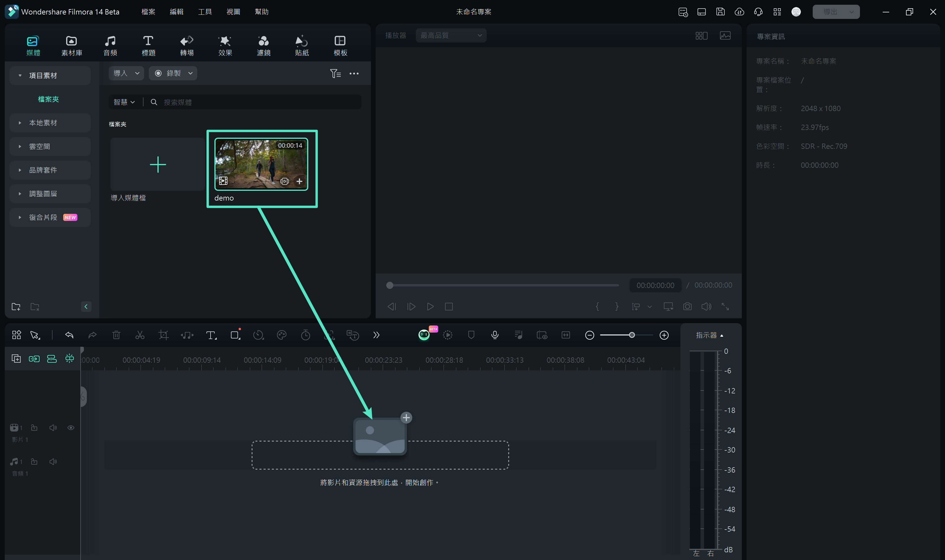Select the 檔案夾 folder item
This screenshot has height=560, width=945.
[x=48, y=99]
